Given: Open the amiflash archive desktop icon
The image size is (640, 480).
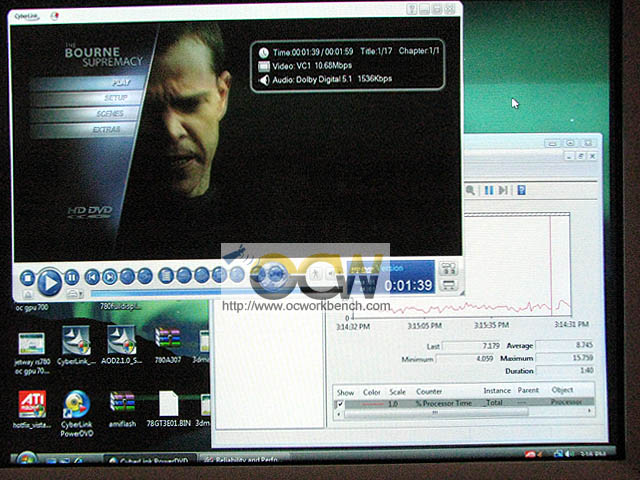Looking at the screenshot, I should (122, 409).
